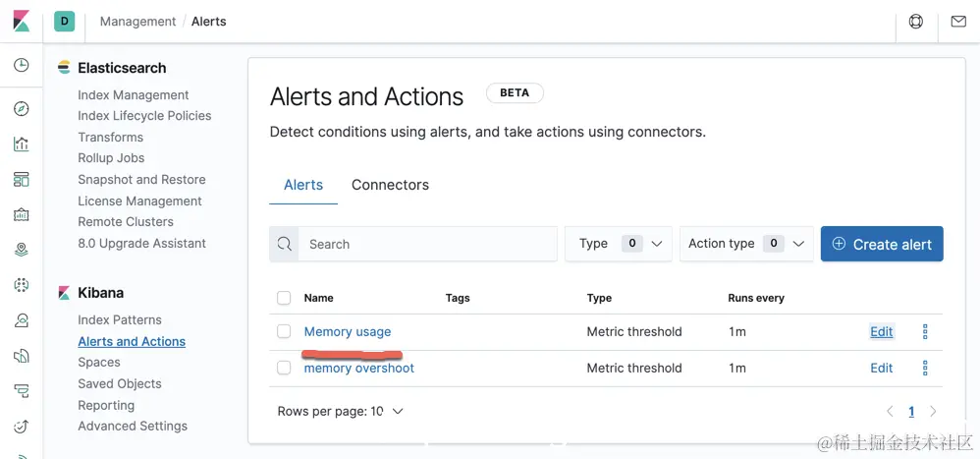Toggle the select-all alerts checkbox
The image size is (980, 459).
click(284, 298)
